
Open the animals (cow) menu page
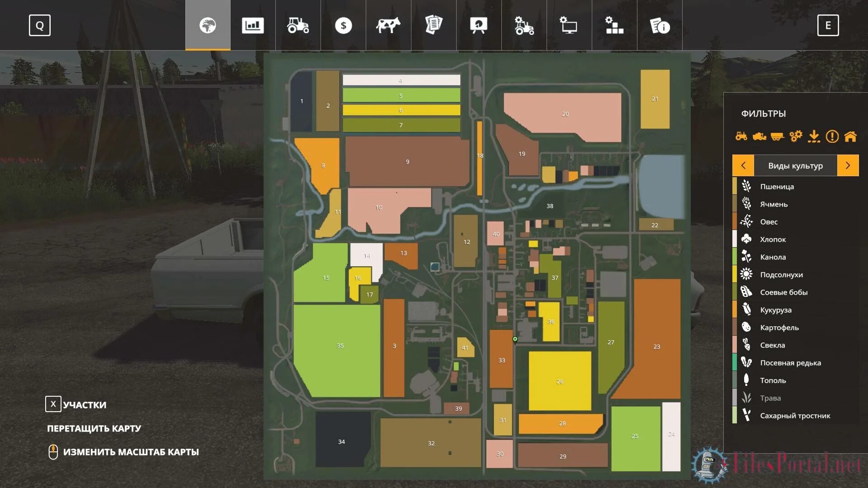tap(388, 25)
